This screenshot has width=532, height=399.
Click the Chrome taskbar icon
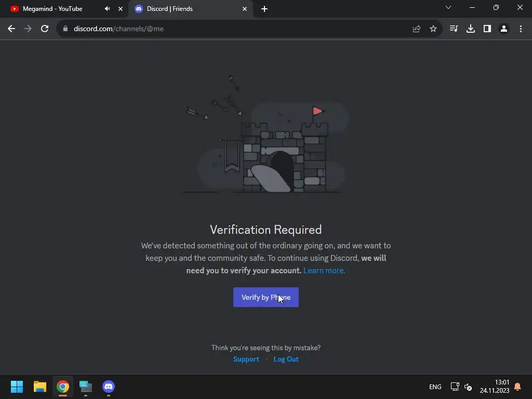point(63,387)
